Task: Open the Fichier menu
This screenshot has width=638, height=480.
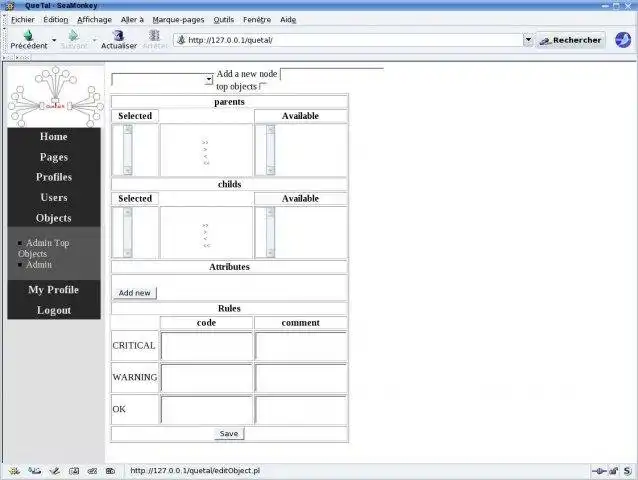Action: 23,20
